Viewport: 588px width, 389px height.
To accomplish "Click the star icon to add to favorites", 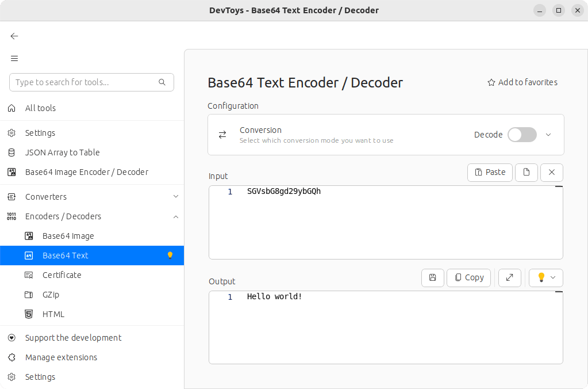I will tap(491, 82).
